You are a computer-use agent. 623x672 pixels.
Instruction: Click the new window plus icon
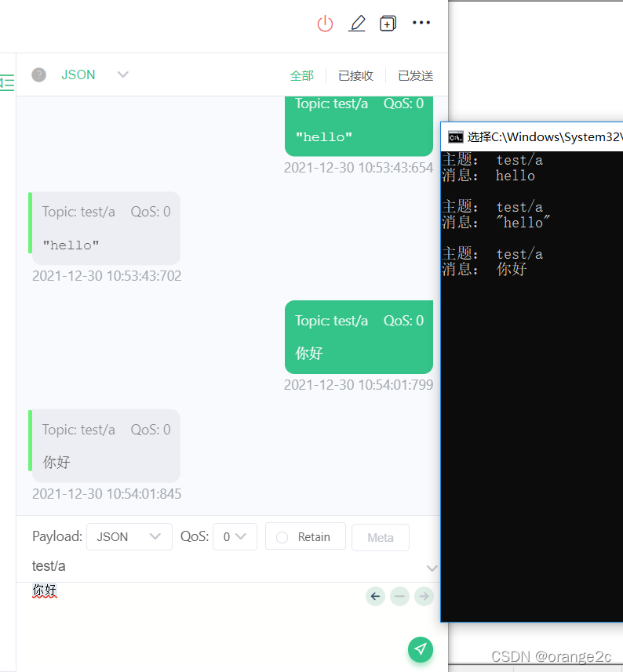pos(388,24)
